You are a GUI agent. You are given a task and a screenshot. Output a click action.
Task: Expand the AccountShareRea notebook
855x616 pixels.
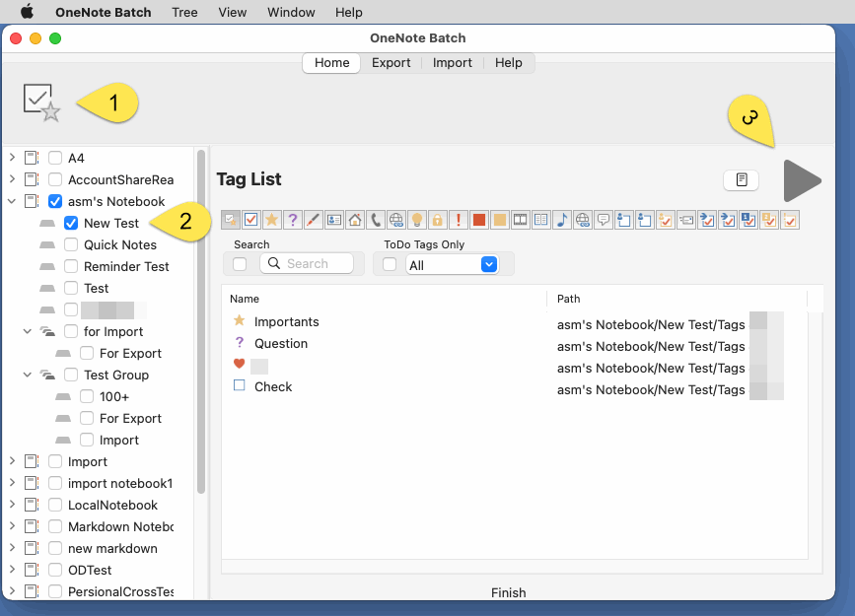point(12,178)
